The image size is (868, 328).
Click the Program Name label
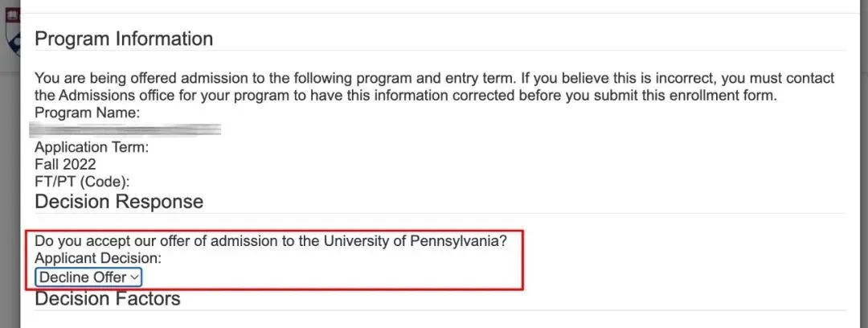pos(87,113)
